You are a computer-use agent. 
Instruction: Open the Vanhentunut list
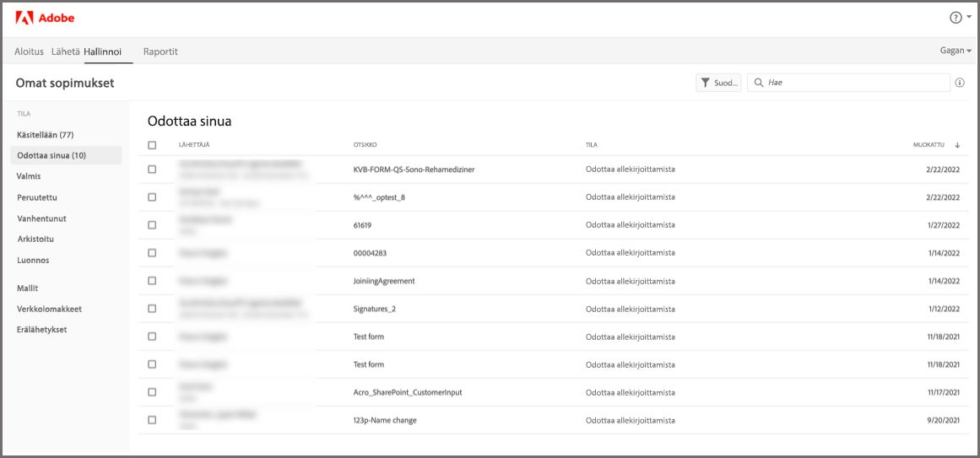[x=41, y=218]
